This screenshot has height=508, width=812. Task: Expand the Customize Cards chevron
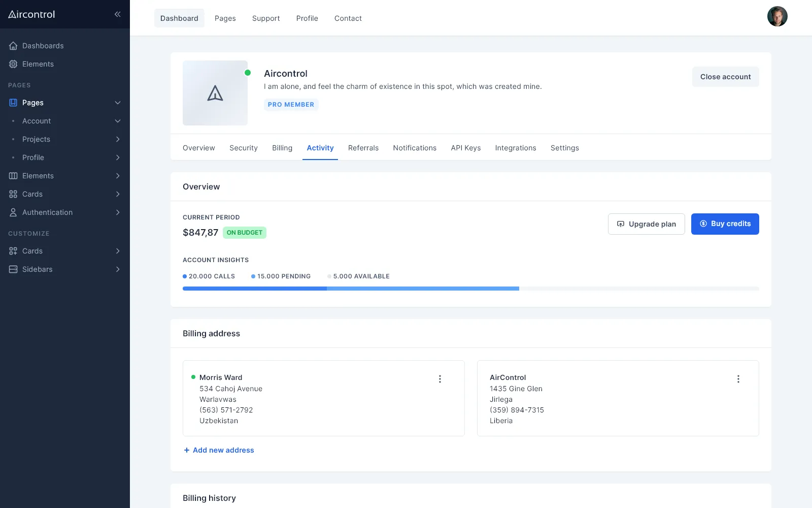(118, 251)
